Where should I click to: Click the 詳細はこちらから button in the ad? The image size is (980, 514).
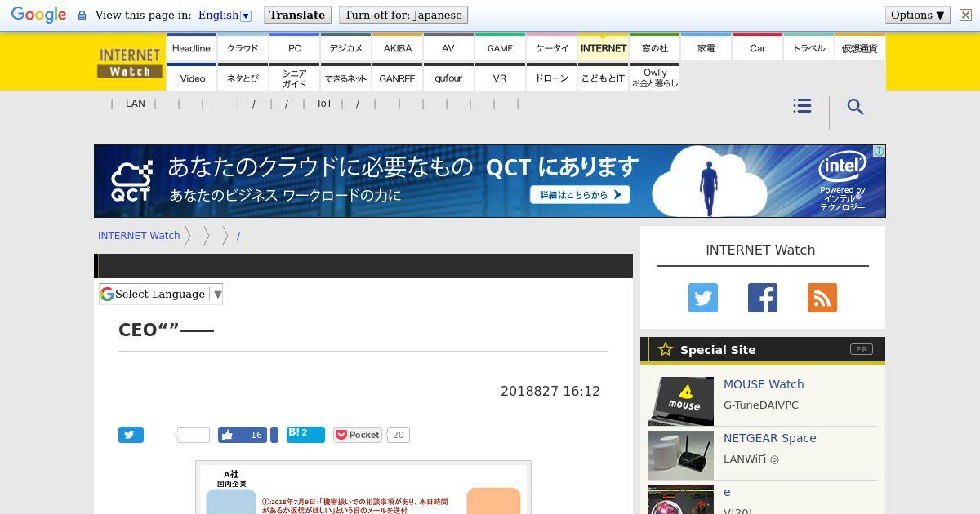pos(580,195)
